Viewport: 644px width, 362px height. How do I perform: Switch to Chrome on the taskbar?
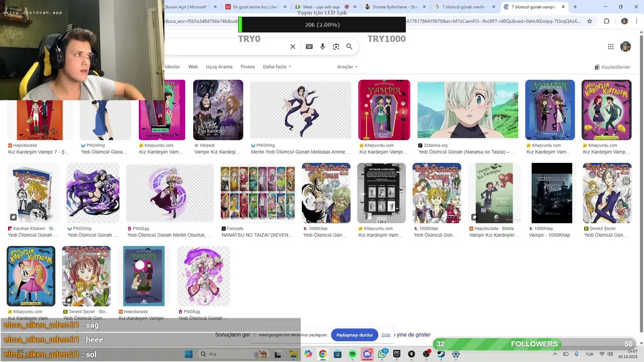(x=323, y=354)
